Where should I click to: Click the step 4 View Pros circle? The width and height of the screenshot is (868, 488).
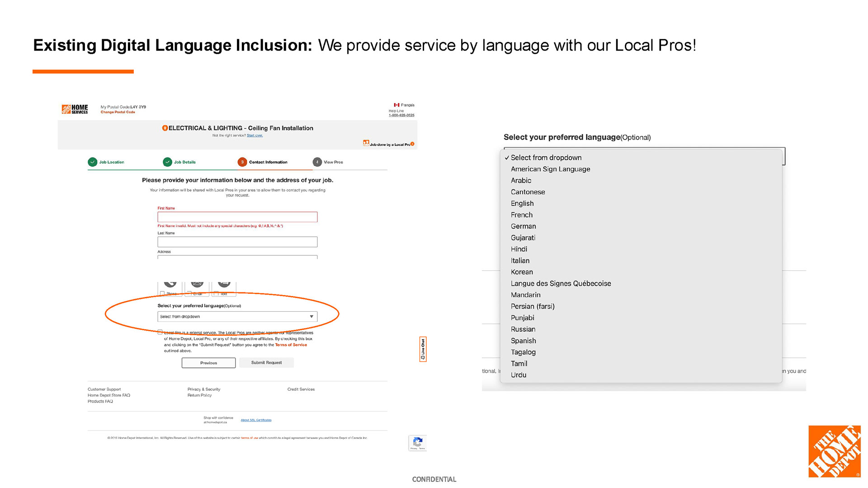tap(317, 162)
